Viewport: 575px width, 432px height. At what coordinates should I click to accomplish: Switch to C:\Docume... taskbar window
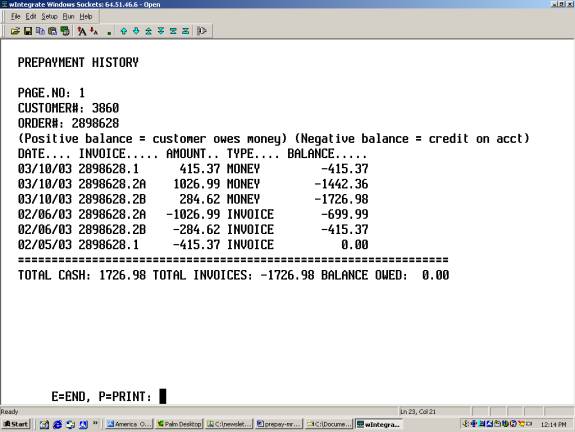tap(329, 424)
